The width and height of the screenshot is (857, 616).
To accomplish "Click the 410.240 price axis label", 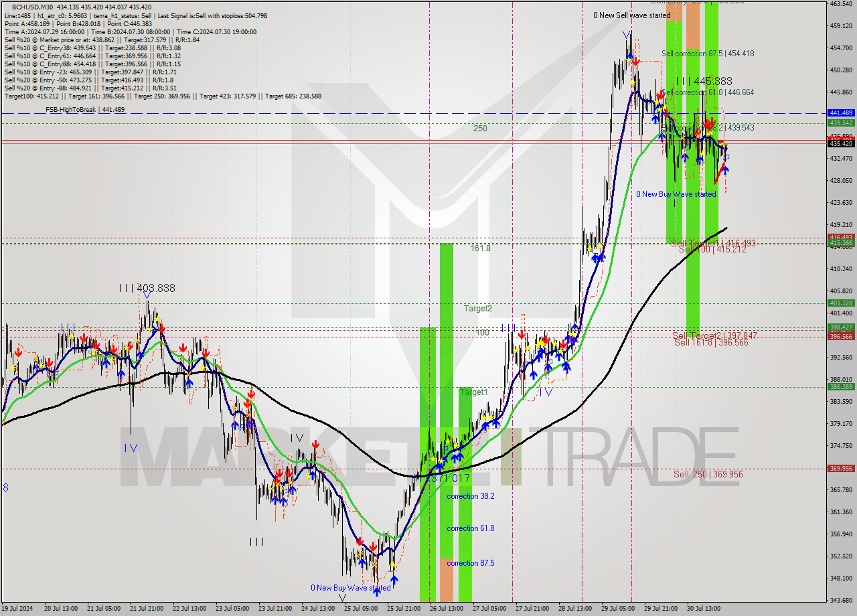I will click(841, 268).
